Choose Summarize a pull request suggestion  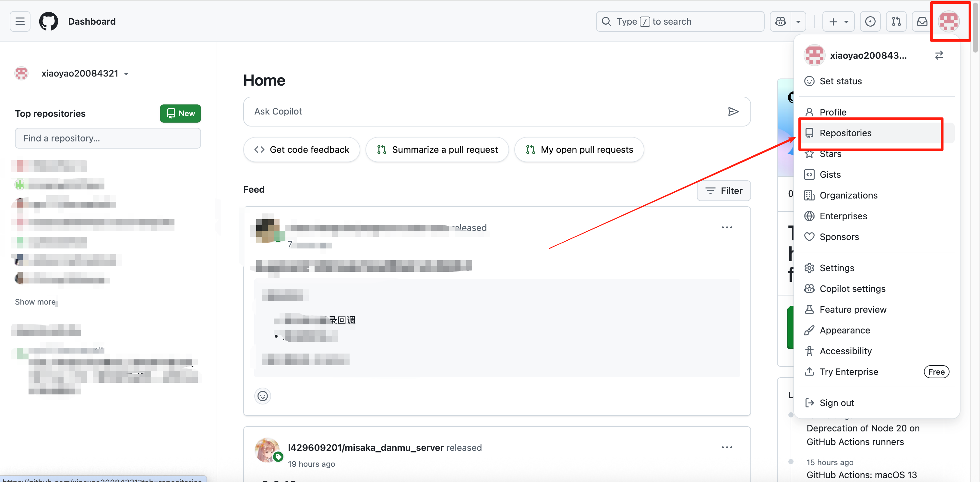(437, 150)
